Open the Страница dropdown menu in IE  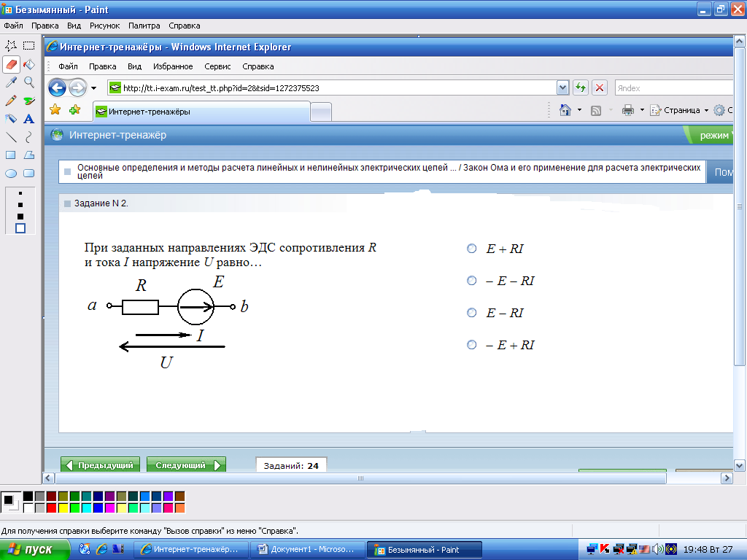679,110
